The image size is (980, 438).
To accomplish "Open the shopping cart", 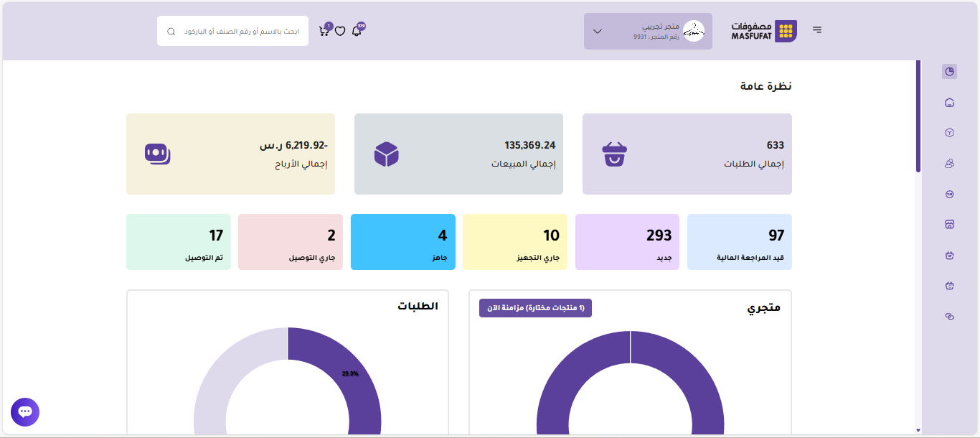I will 324,32.
